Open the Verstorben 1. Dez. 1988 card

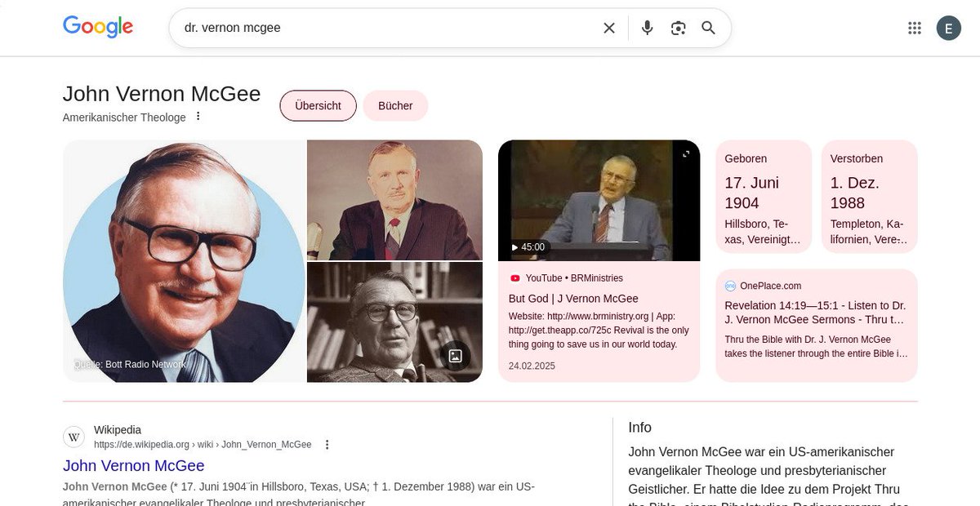(870, 197)
